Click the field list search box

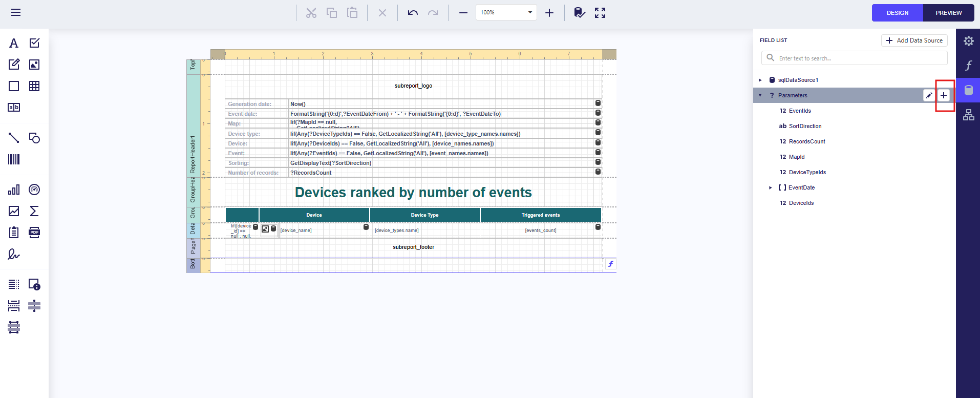coord(860,58)
